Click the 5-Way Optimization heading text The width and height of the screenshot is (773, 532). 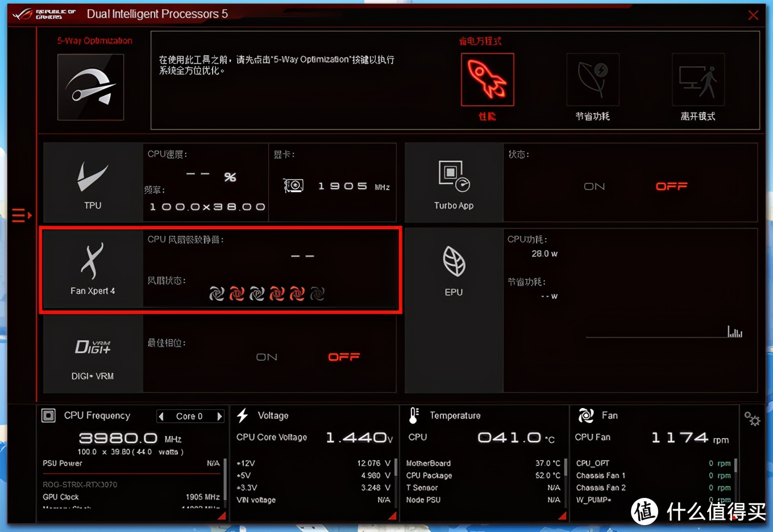(x=94, y=41)
